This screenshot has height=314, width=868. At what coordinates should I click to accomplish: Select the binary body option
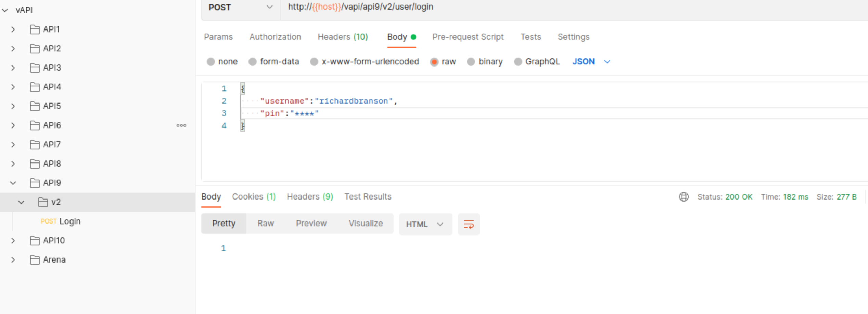pos(471,62)
